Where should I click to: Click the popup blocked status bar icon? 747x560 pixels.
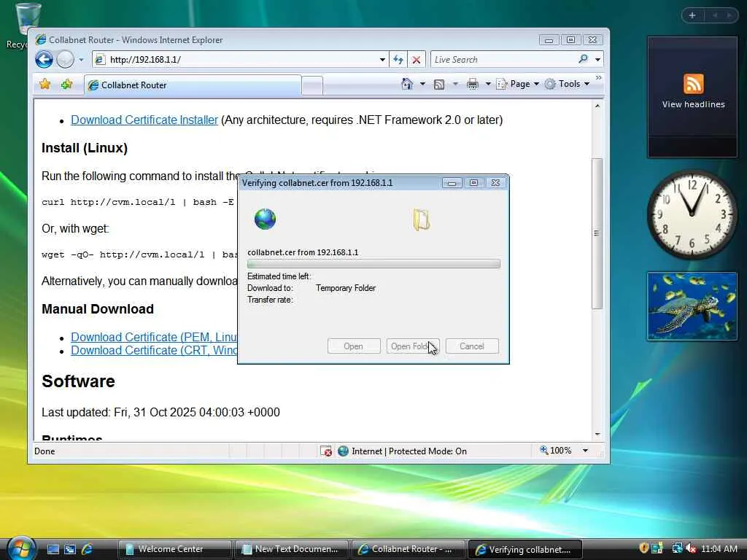(x=326, y=451)
